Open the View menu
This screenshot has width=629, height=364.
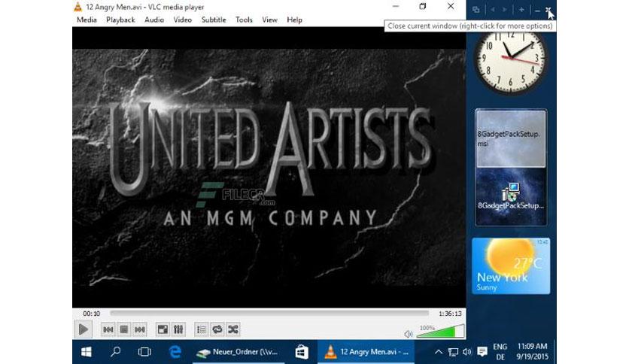[x=269, y=20]
